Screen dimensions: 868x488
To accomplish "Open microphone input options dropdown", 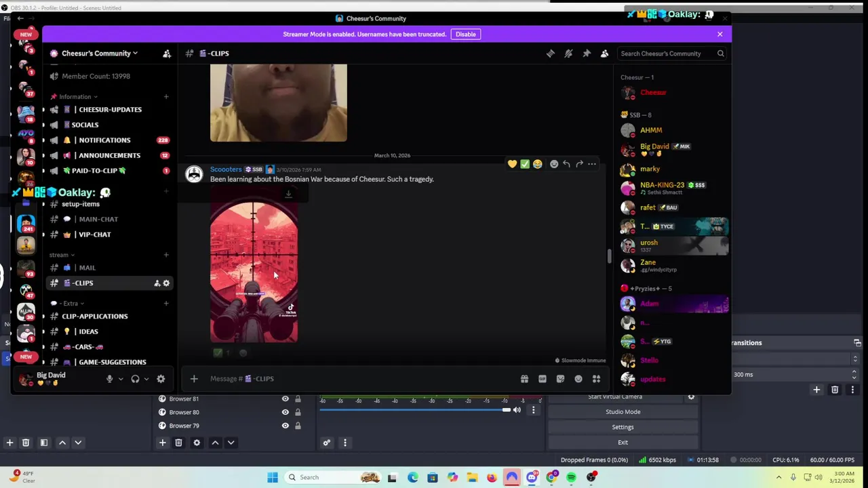I will click(x=121, y=379).
